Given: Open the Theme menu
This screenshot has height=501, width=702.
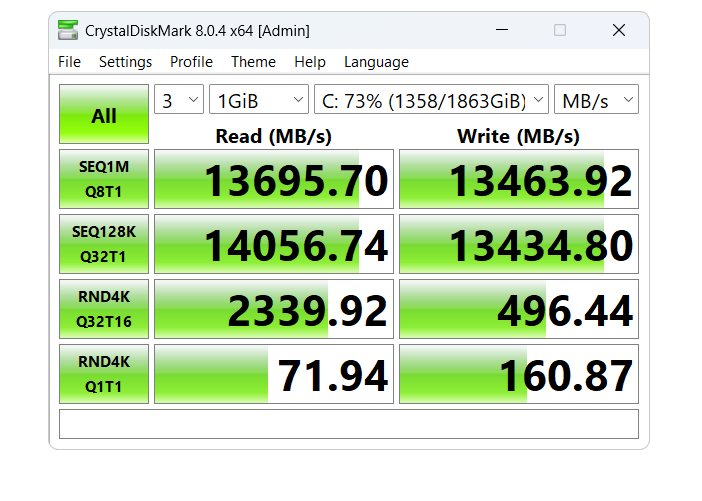Looking at the screenshot, I should pyautogui.click(x=253, y=62).
